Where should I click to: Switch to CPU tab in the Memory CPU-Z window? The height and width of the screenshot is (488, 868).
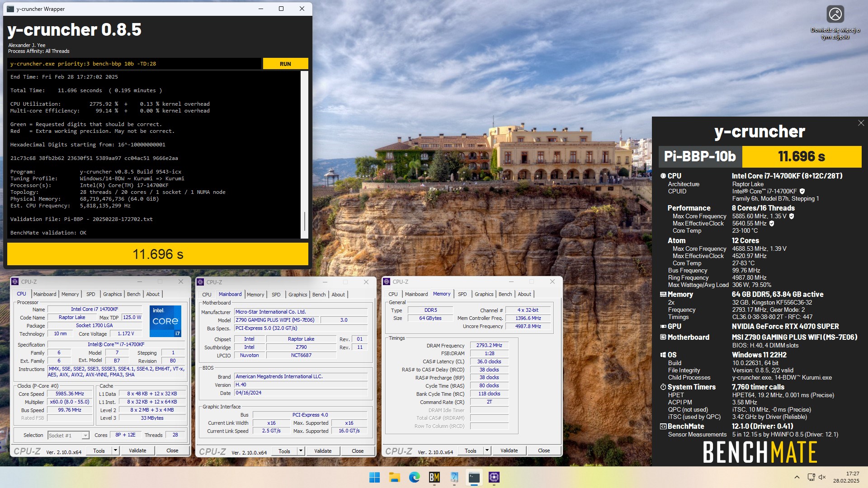393,294
